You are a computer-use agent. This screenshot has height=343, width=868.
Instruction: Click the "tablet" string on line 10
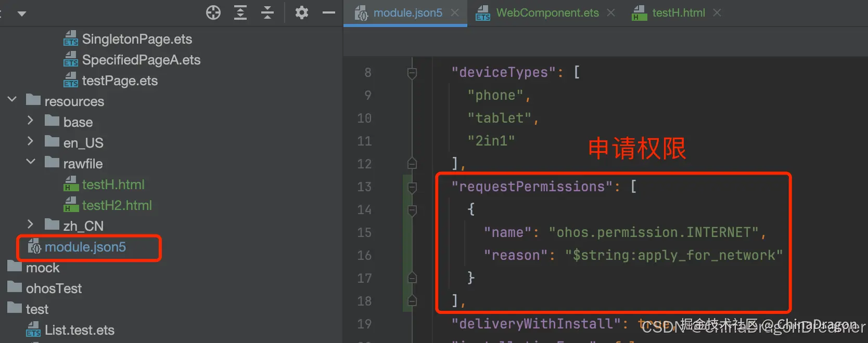[x=500, y=118]
